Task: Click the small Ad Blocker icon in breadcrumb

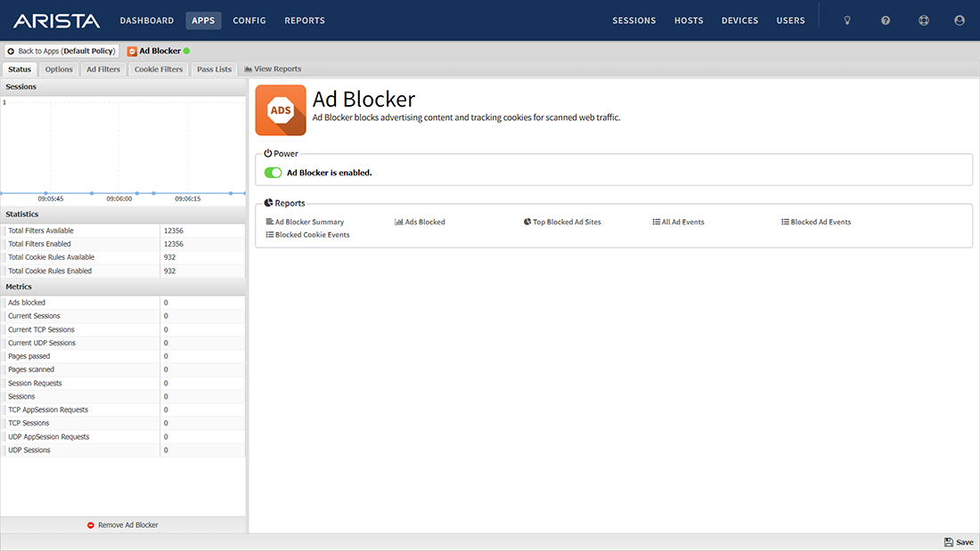Action: [132, 52]
